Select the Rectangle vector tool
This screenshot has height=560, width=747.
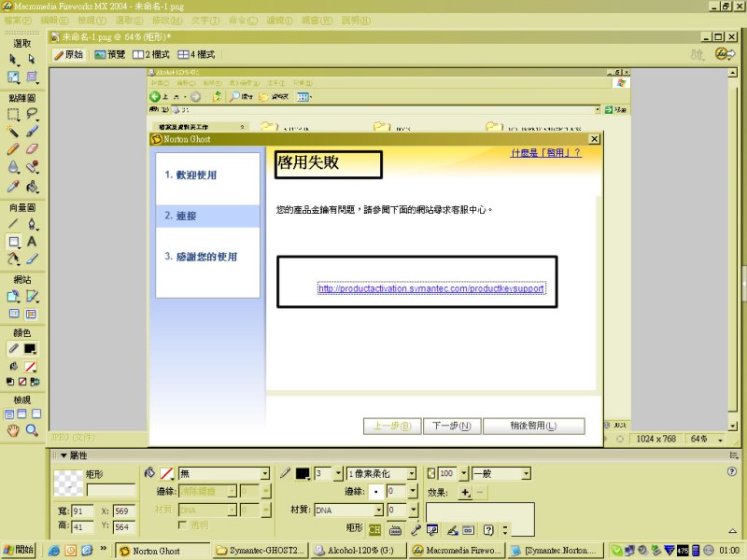pos(13,242)
